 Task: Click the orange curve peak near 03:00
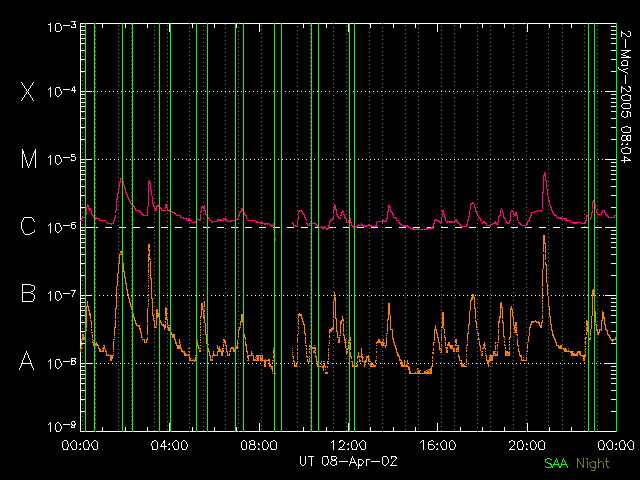149,245
